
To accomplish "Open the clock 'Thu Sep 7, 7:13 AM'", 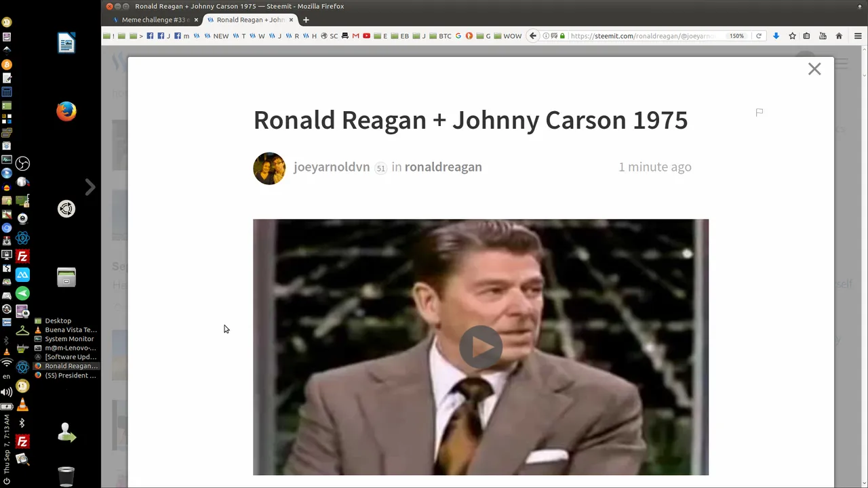I will (7, 445).
